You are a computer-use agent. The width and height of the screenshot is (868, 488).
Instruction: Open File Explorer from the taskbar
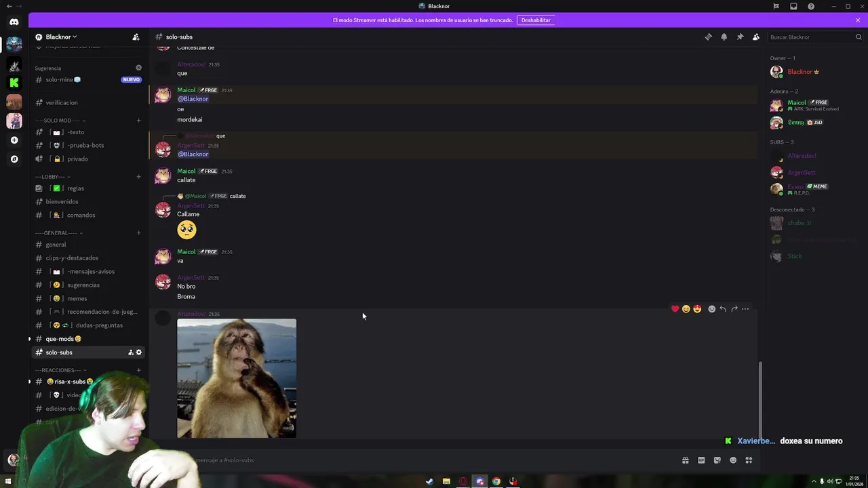(x=446, y=481)
